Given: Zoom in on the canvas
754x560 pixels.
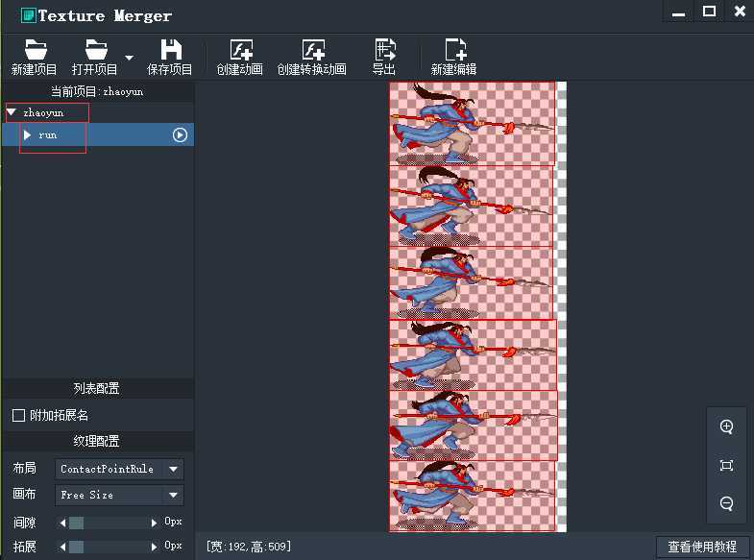Looking at the screenshot, I should (726, 426).
